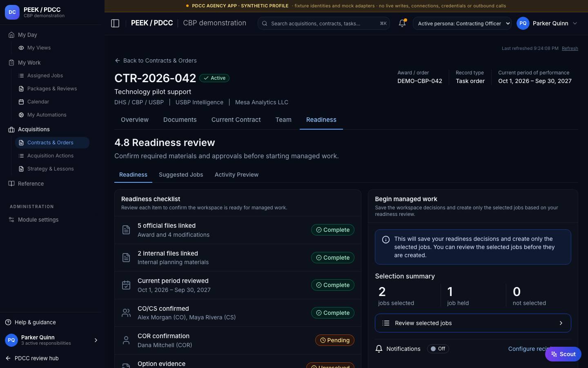Focus the search acquisitions input field
The image size is (588, 368).
point(324,23)
